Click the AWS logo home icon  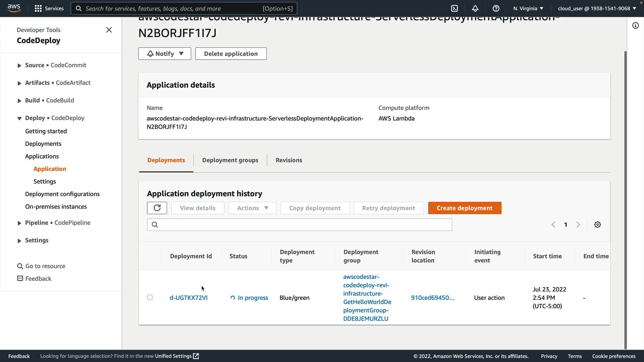coord(14,8)
